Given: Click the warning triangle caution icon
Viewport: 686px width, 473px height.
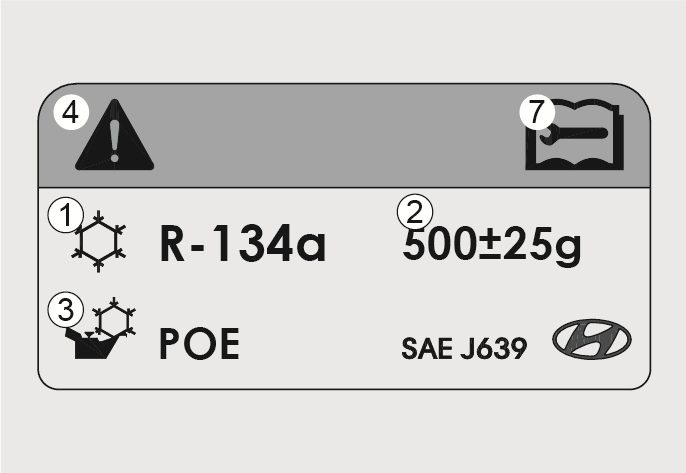Looking at the screenshot, I should click(x=115, y=135).
